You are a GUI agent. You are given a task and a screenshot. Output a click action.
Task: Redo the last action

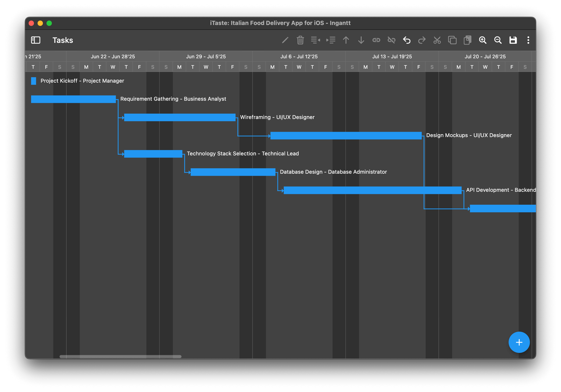tap(422, 40)
